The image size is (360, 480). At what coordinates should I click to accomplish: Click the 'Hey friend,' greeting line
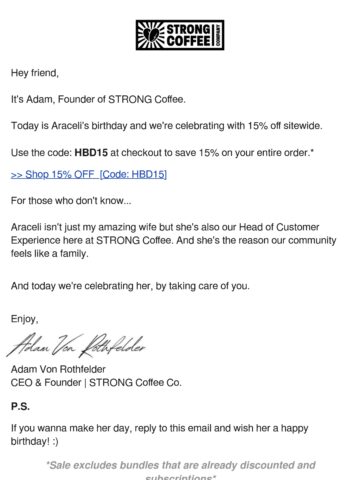[x=35, y=73]
